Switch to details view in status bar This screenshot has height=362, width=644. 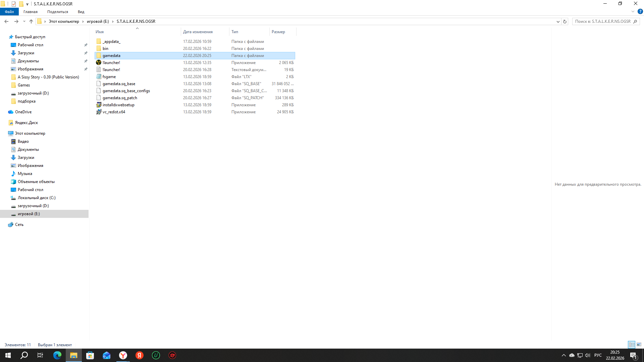[632, 345]
